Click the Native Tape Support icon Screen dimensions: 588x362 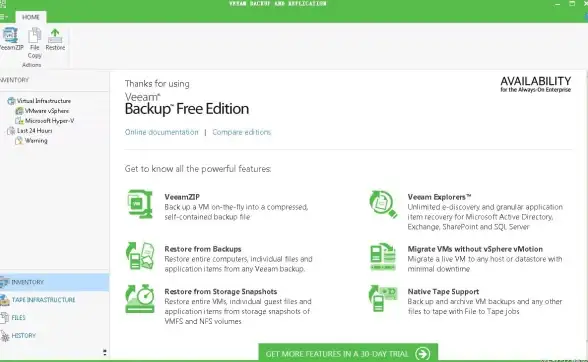(x=383, y=299)
